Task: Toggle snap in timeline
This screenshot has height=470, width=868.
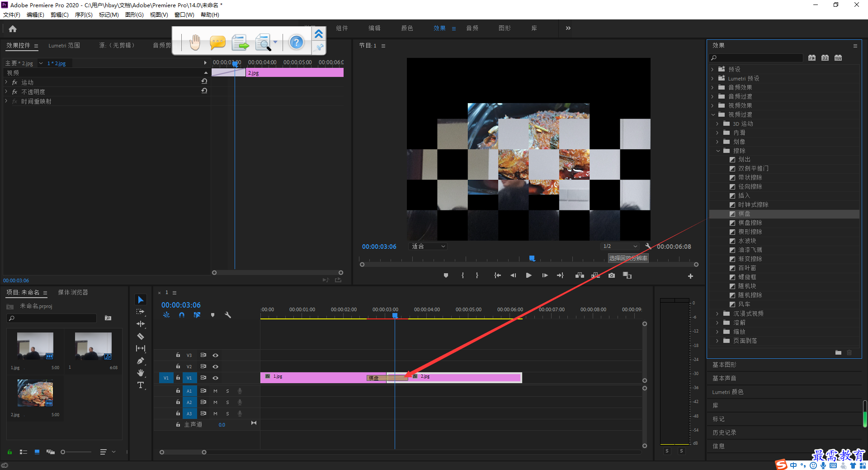Action: tap(181, 315)
